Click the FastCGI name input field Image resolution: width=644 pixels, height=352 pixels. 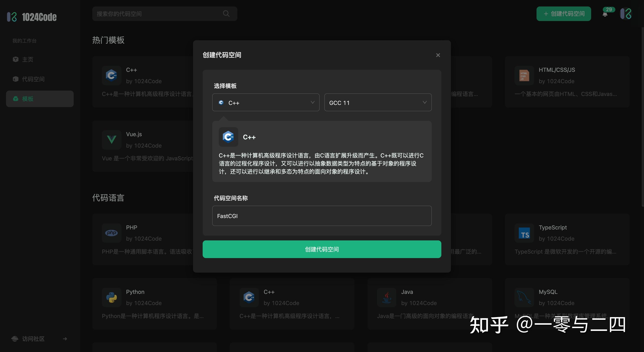pos(322,216)
